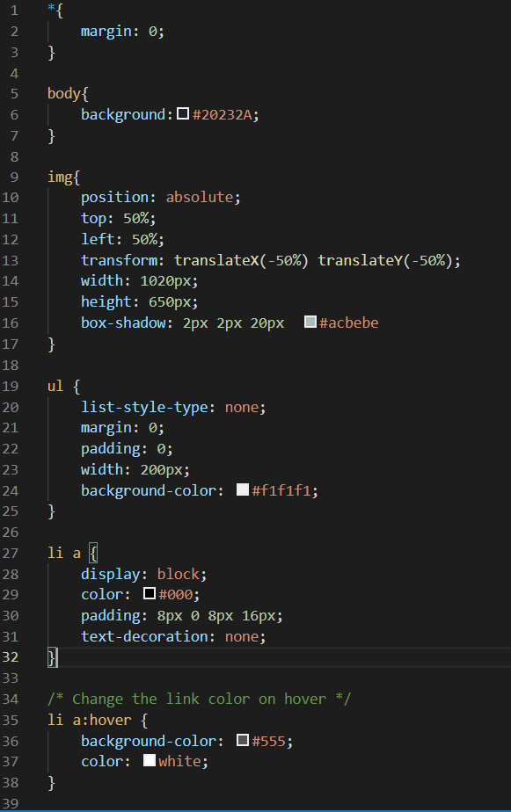Click the 'top' property
The height and width of the screenshot is (812, 511).
click(x=94, y=219)
